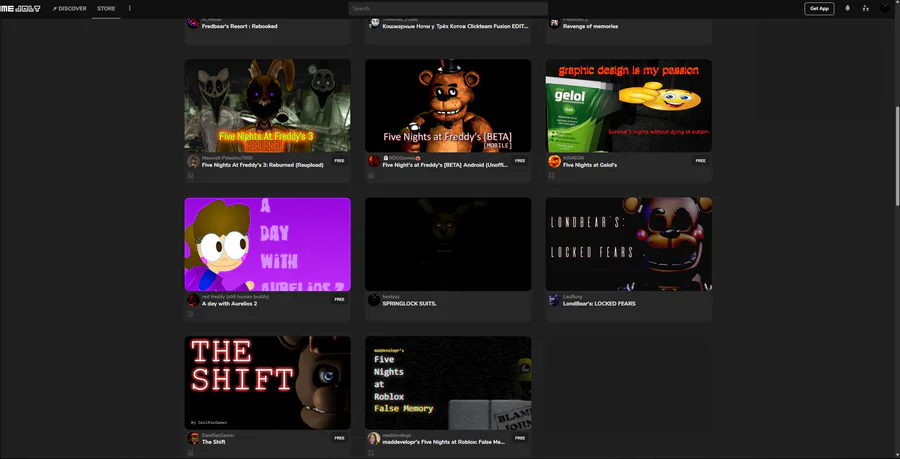Click FREE tag on A day with Aurelios 2

tap(340, 299)
